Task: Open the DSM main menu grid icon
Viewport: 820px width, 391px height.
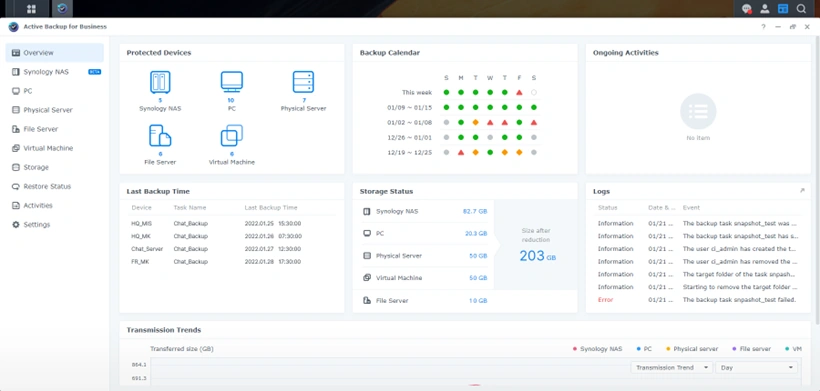Action: pyautogui.click(x=31, y=8)
